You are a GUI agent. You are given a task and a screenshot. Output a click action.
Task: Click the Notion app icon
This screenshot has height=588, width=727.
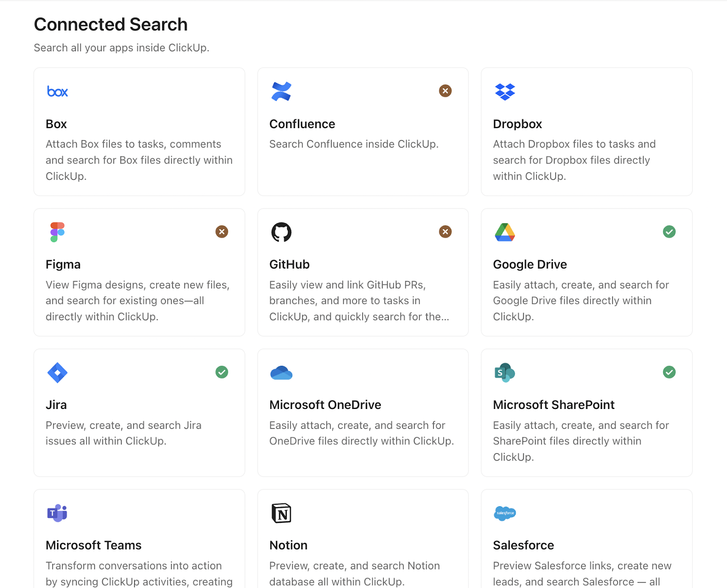(282, 513)
